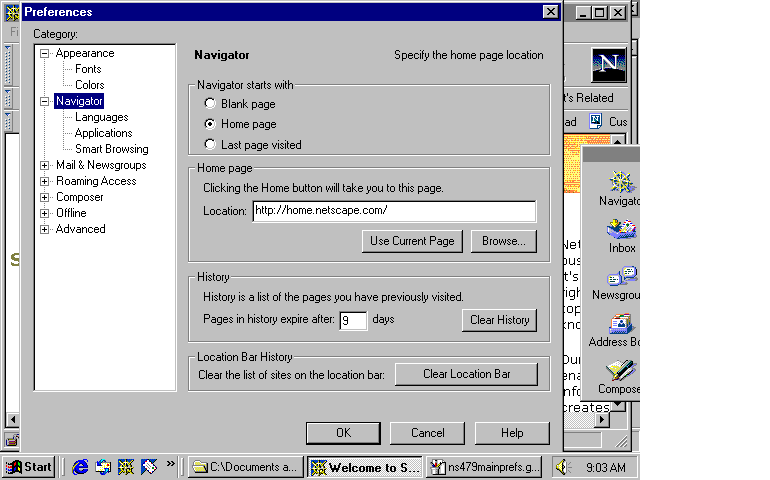Switch to C:\Documents taskbar window
Screen dimensions: 770x480
(245, 467)
